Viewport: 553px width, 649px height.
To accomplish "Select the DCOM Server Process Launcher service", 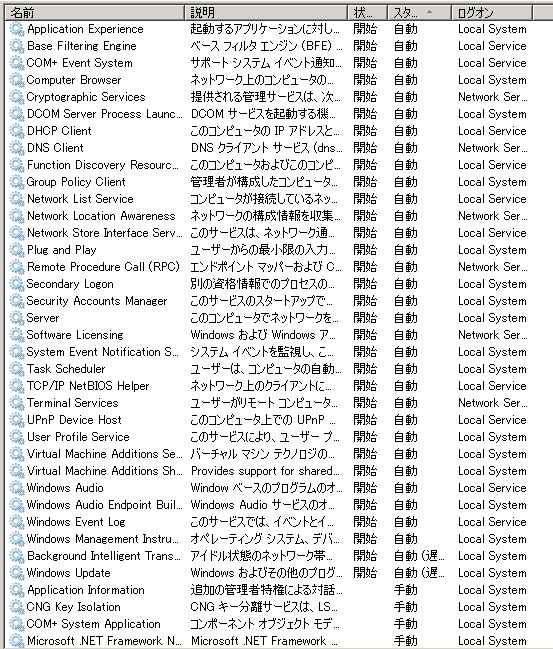I will (104, 114).
